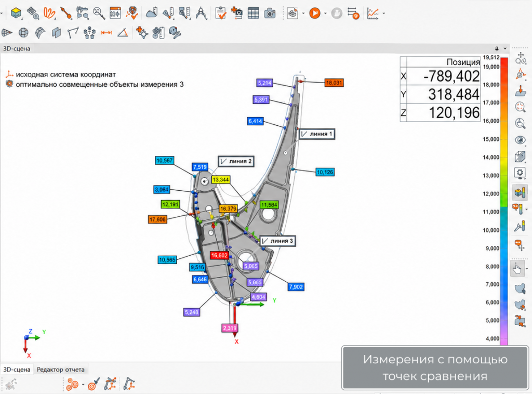Select the compass divider tool icon
This screenshot has width=532, height=394.
(x=201, y=13)
